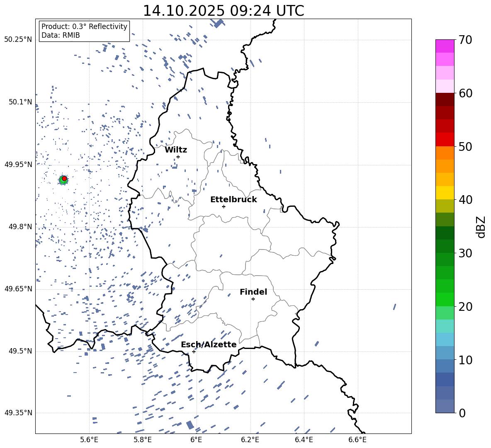Click the magenta top colorbar segment
491x448 pixels.
pyautogui.click(x=445, y=46)
